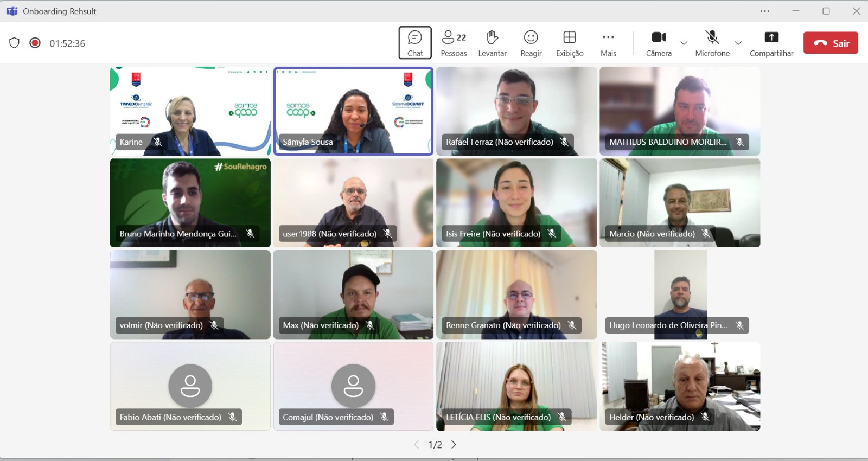Expand the microphone device options arrow
The image size is (868, 461).
coord(738,43)
